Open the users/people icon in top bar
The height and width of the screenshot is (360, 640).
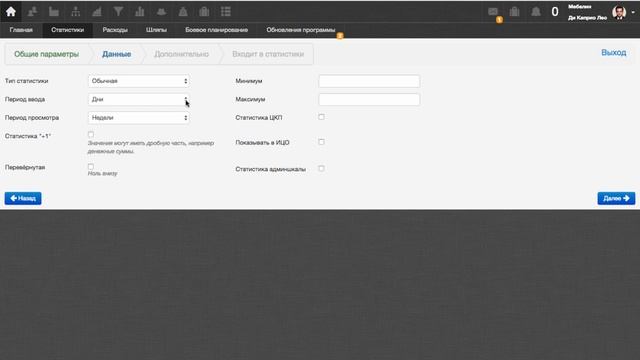(x=32, y=12)
